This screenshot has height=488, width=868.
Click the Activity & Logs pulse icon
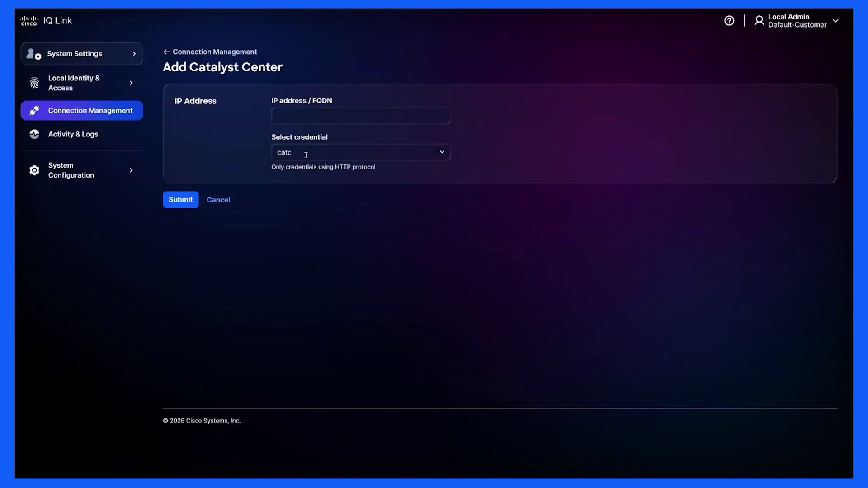34,134
